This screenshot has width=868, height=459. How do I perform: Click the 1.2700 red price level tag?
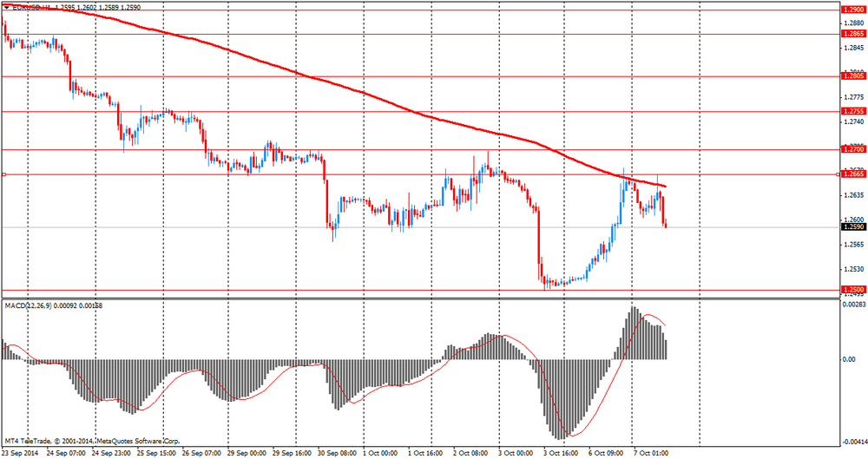pyautogui.click(x=853, y=149)
